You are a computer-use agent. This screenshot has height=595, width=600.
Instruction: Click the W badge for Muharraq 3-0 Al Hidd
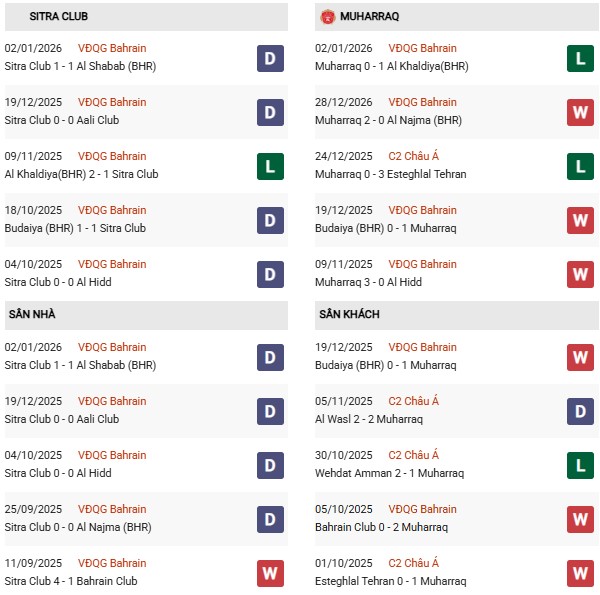[x=580, y=274]
